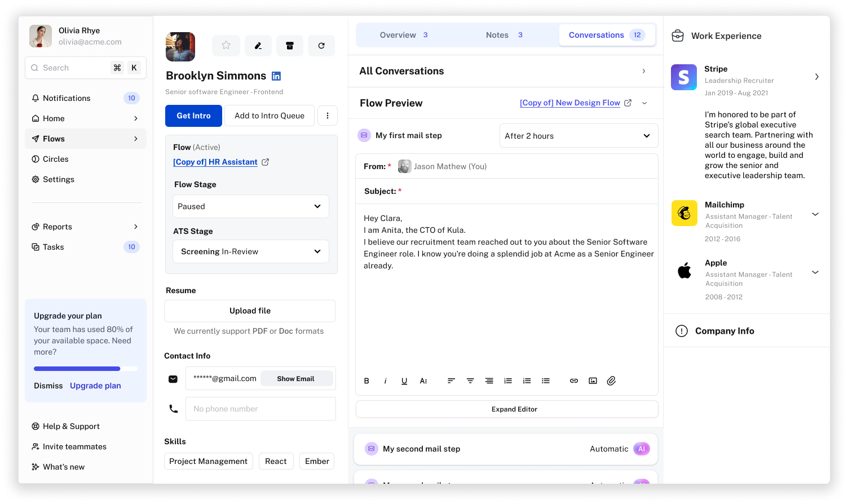The image size is (848, 504).
Task: Click the refresh icon beside archive
Action: 321,46
